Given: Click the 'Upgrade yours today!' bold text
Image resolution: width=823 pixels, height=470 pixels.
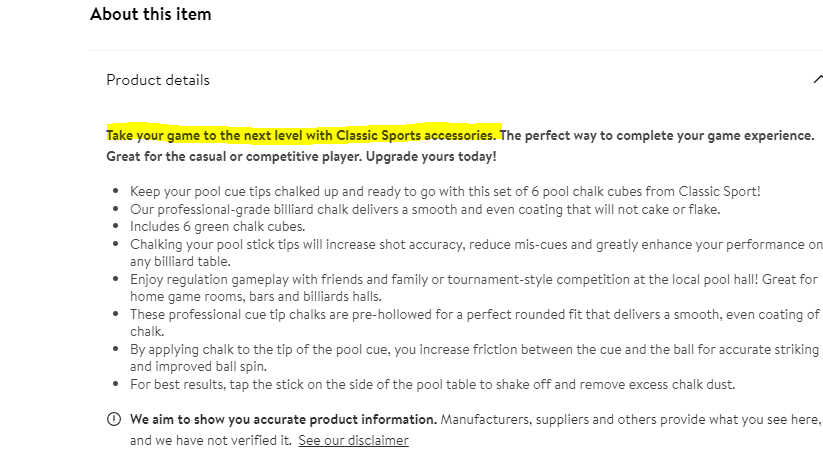Looking at the screenshot, I should pos(431,156).
